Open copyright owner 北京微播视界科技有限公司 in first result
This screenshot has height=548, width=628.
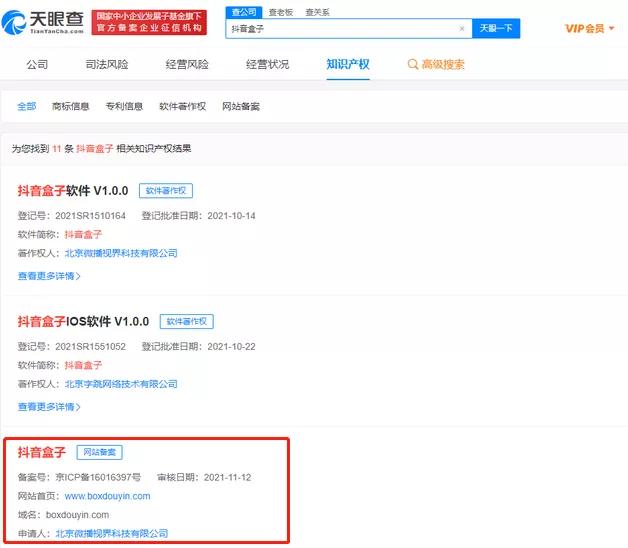click(121, 253)
